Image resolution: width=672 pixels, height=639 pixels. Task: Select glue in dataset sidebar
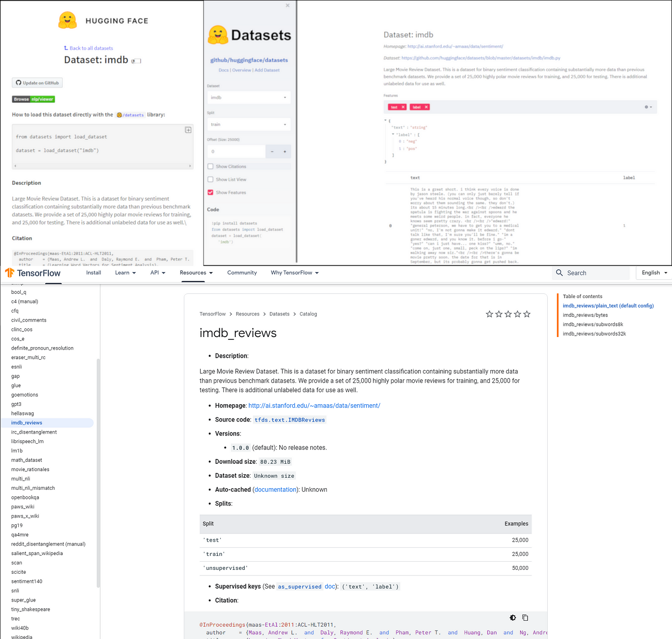tap(16, 386)
